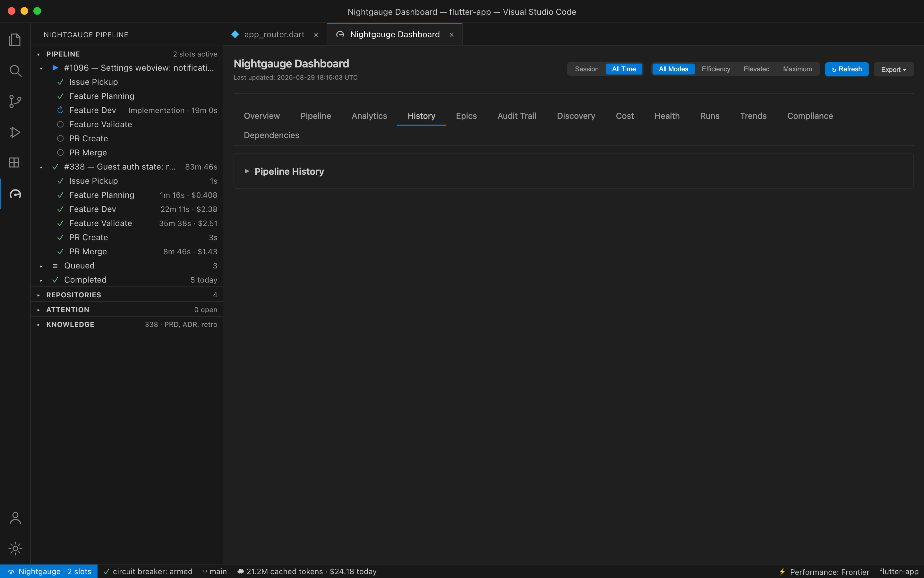The width and height of the screenshot is (924, 578).
Task: Open the Epics tab
Action: (466, 116)
